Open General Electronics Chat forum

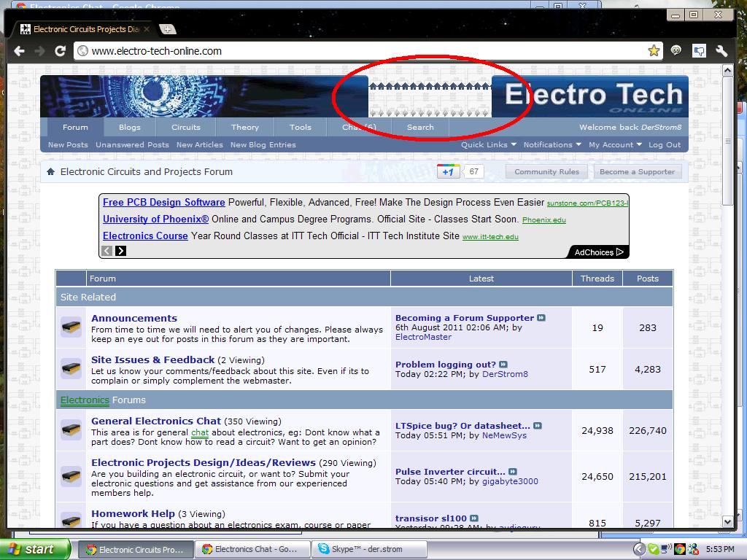156,421
